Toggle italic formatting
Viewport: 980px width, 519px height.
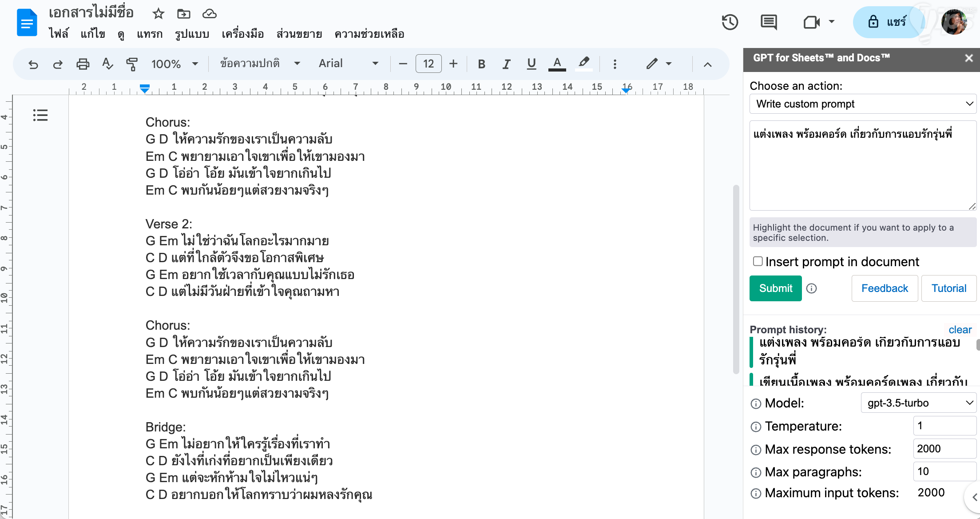[506, 64]
